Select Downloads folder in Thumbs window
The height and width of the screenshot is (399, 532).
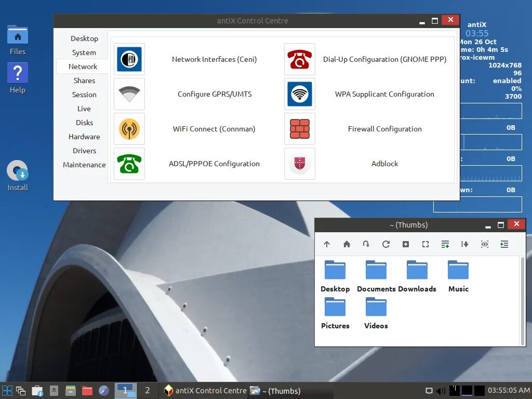[x=417, y=276]
